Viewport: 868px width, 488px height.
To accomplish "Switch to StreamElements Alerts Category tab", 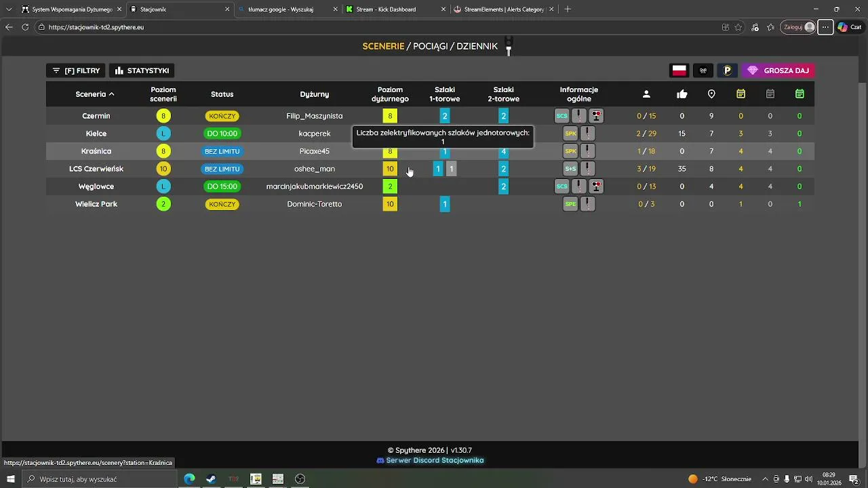I will [504, 9].
